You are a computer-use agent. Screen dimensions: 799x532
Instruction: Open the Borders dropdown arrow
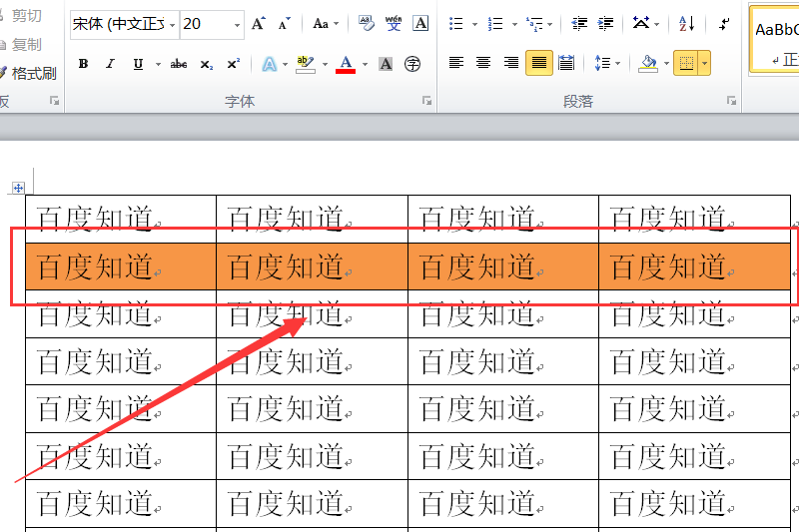pos(704,63)
